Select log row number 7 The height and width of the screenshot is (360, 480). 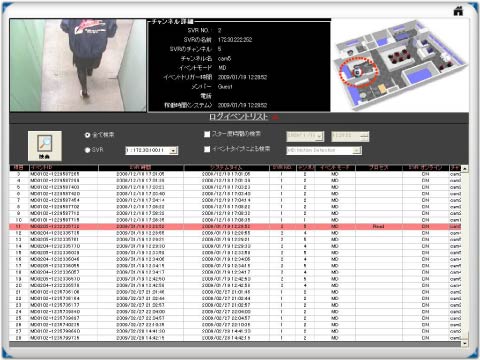pyautogui.click(x=235, y=200)
